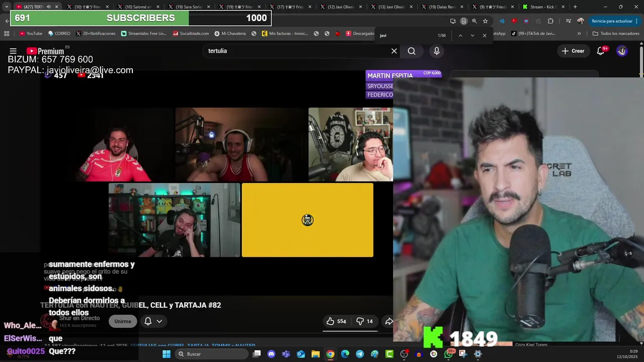
Task: Switch to the Sara Soria X tab
Action: click(x=189, y=7)
